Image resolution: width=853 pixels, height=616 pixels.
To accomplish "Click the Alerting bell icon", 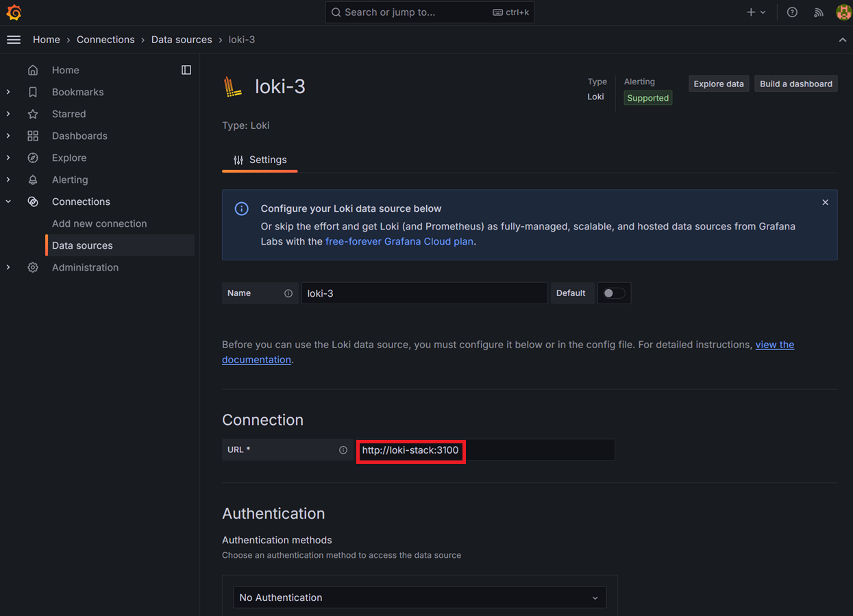I will click(x=33, y=180).
